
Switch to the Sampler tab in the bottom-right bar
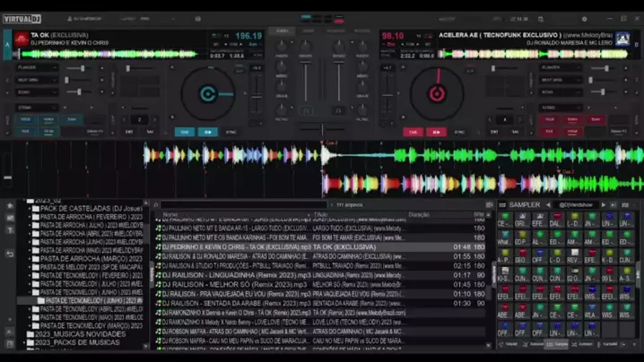coord(556,344)
